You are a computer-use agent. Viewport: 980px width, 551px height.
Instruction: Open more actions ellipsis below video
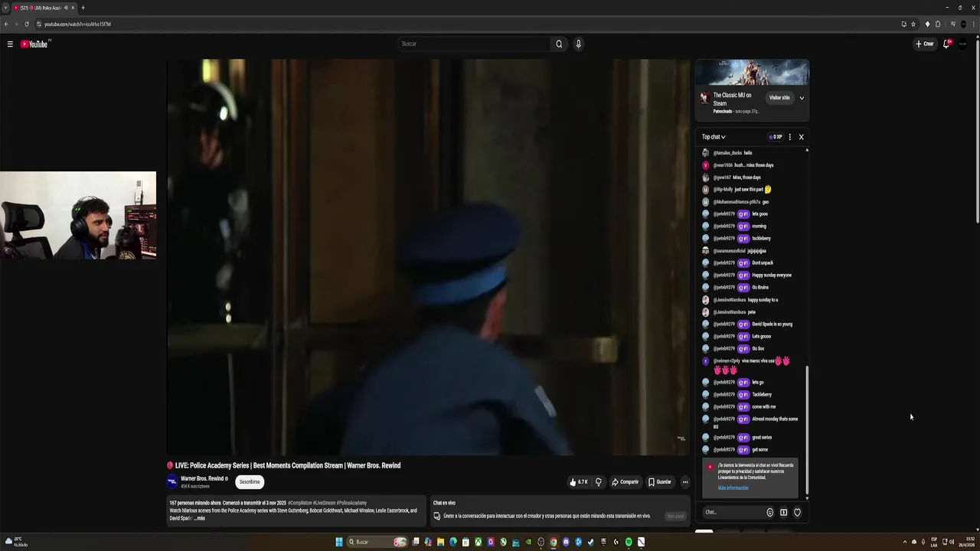click(685, 482)
